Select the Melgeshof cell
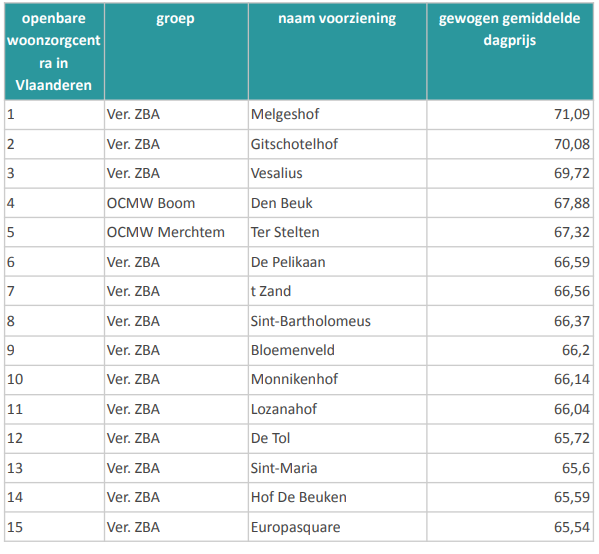599x554 pixels. (x=337, y=115)
